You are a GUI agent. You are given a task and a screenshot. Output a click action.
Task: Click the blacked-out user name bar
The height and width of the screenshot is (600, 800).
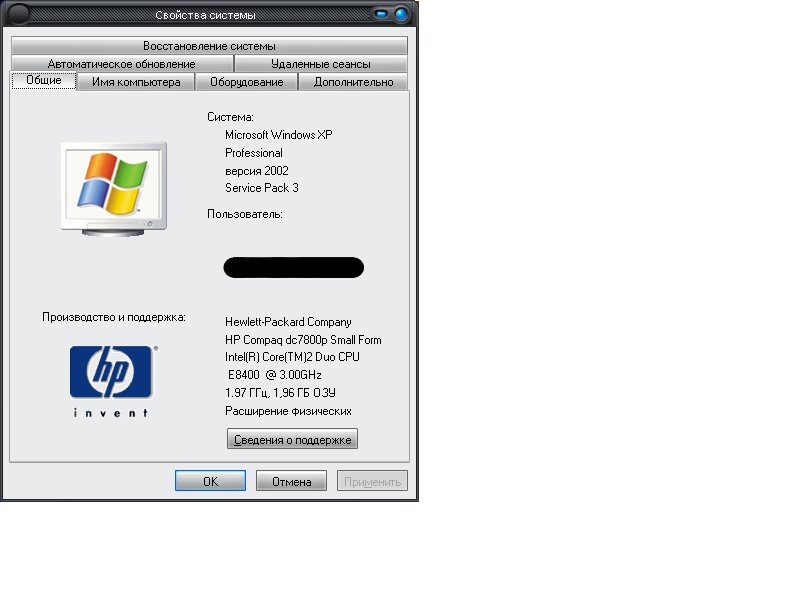pyautogui.click(x=293, y=267)
